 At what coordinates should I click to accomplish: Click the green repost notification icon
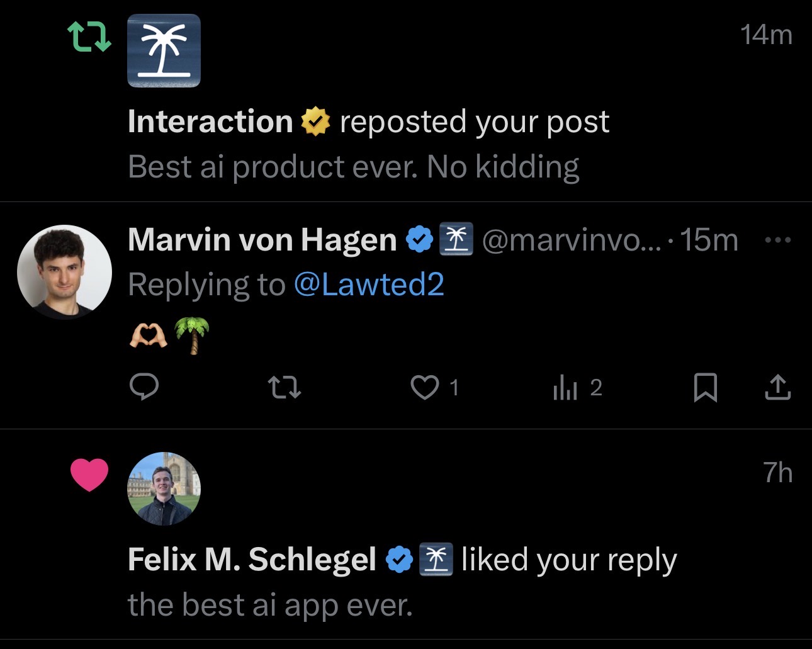(89, 37)
